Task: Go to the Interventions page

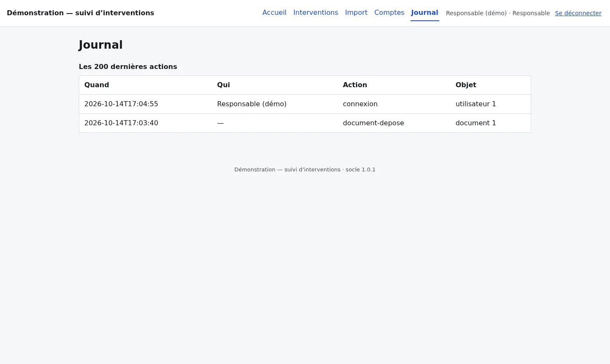Action: (x=316, y=13)
